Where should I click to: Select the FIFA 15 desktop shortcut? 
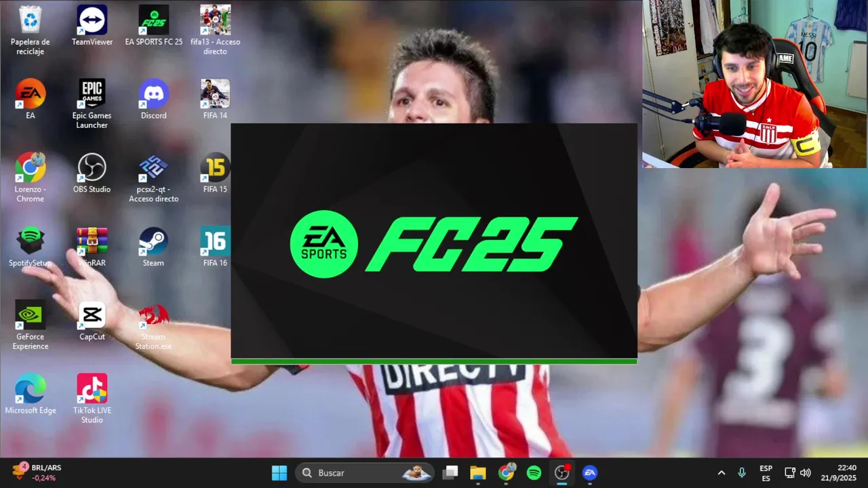coord(215,173)
